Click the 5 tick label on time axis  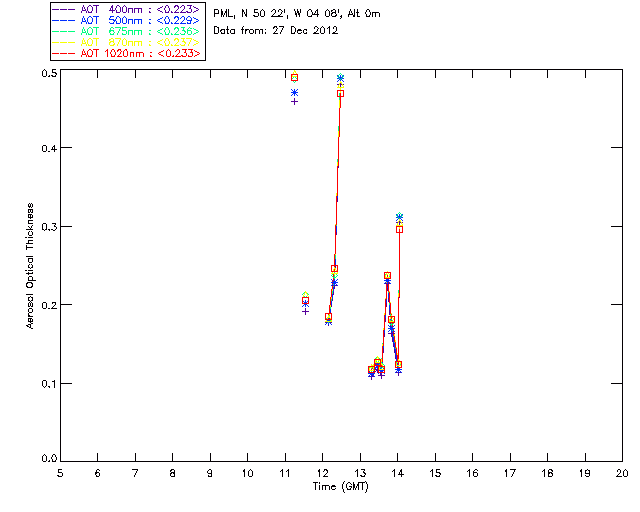point(60,473)
